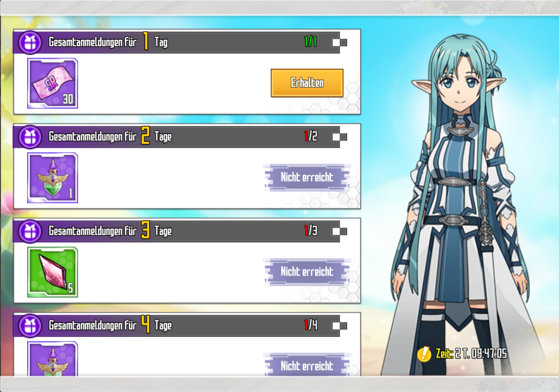Click the Gesamtanmeldungen für 3 Tage header
The width and height of the screenshot is (559, 392).
(x=110, y=231)
